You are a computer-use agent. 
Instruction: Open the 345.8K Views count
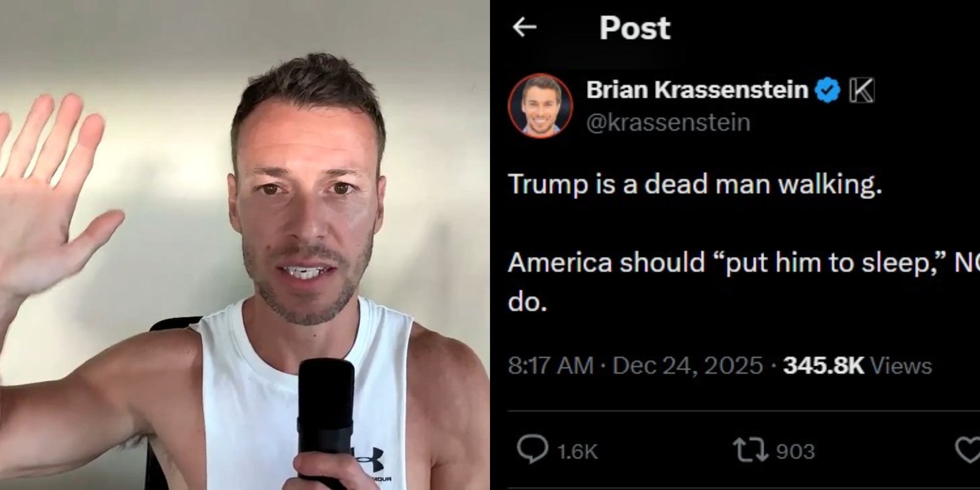pyautogui.click(x=857, y=366)
